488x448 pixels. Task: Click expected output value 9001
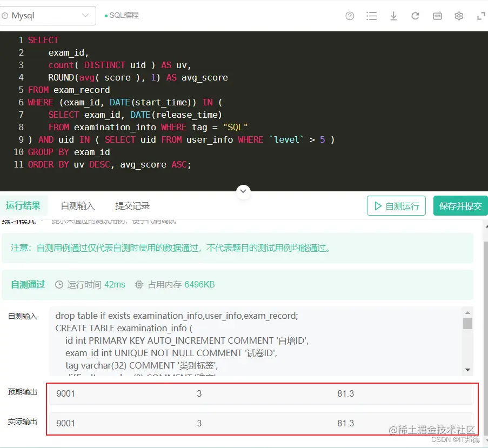[x=66, y=393]
